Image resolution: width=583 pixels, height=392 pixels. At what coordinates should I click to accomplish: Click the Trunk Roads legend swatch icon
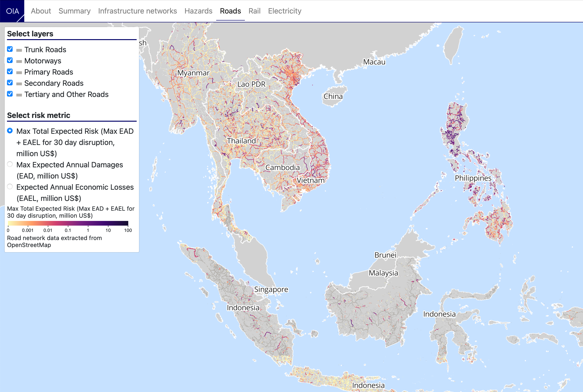tap(19, 50)
